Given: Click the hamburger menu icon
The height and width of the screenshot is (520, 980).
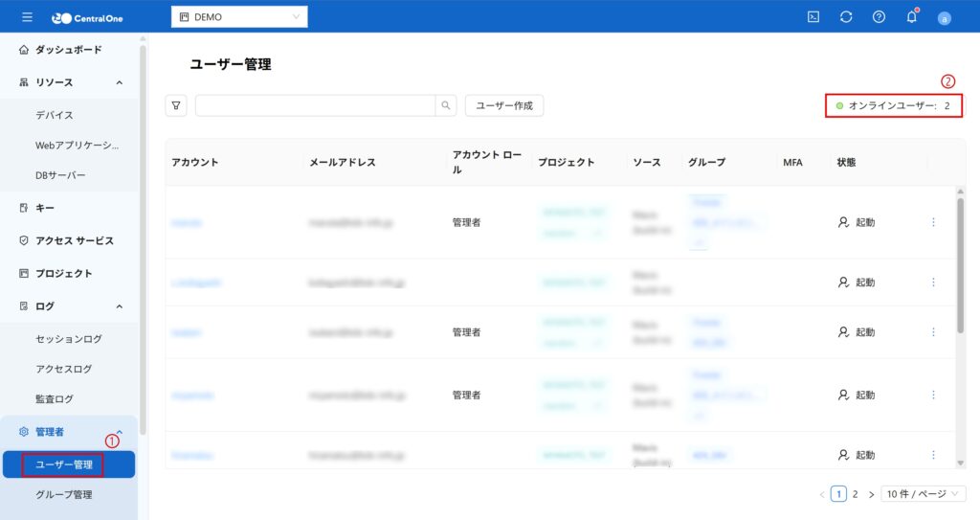Looking at the screenshot, I should pos(27,17).
